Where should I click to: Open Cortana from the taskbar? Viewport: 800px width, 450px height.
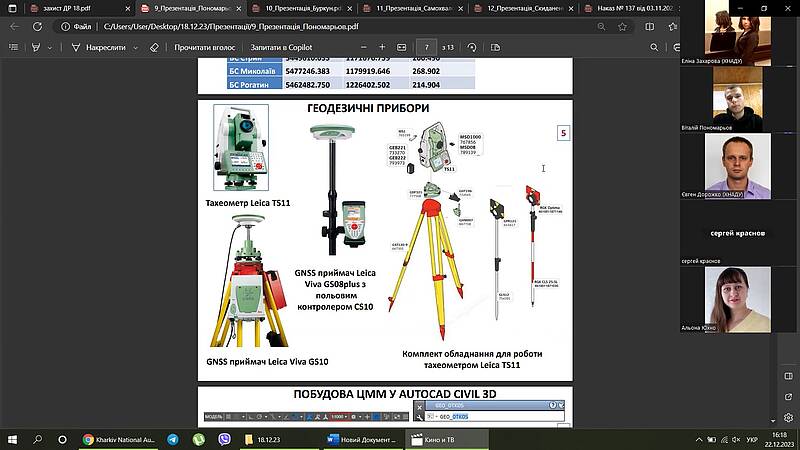click(x=62, y=439)
